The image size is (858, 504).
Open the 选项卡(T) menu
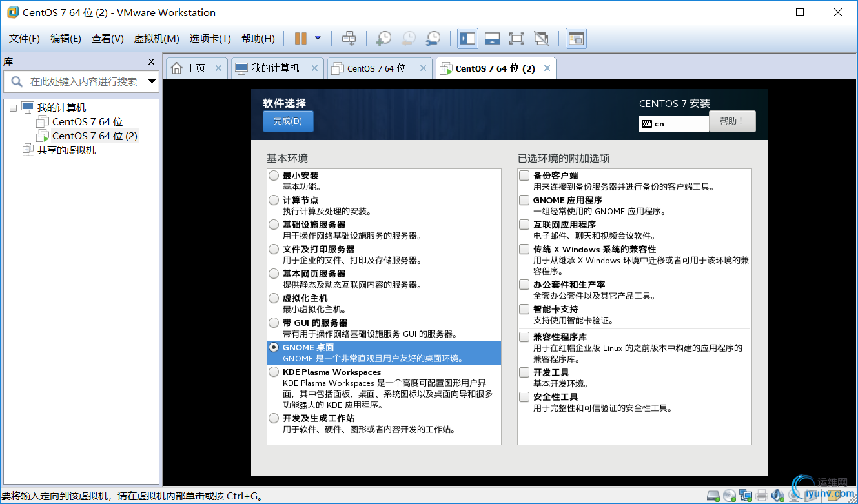tap(210, 39)
